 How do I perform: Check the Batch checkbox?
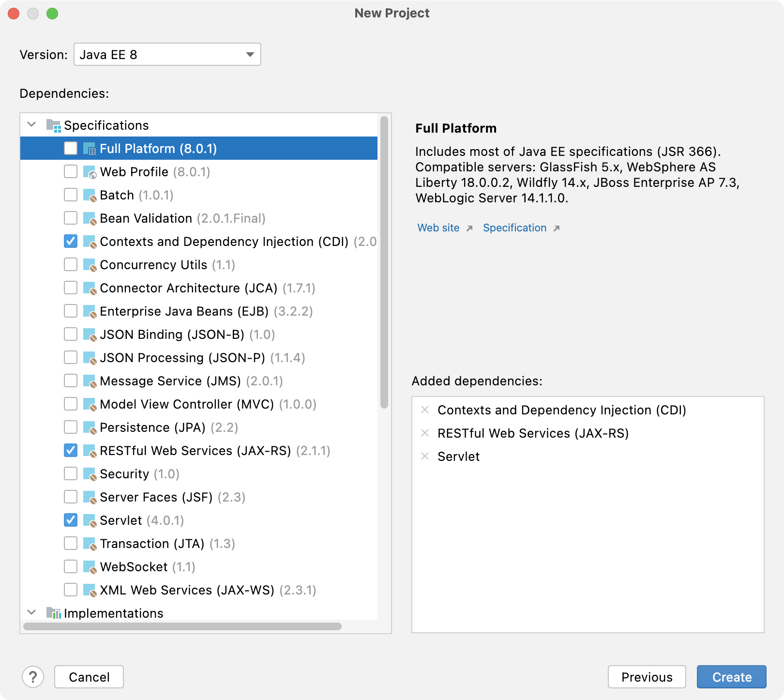[x=71, y=195]
